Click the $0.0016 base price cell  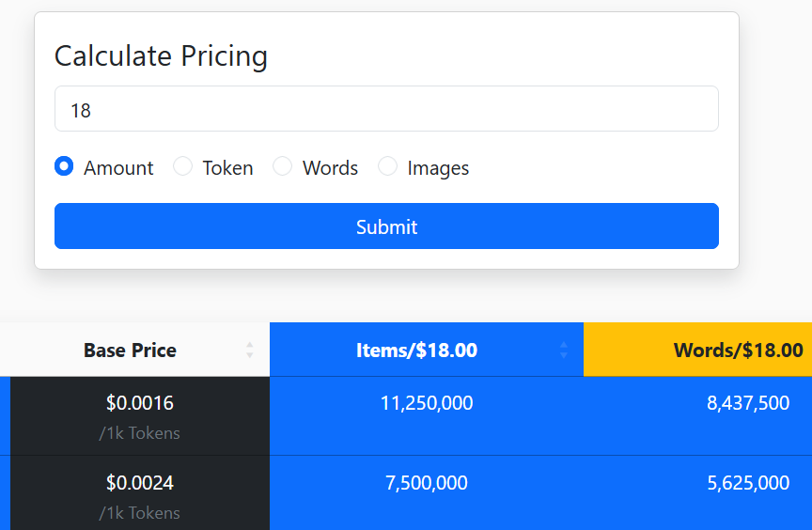pos(140,403)
